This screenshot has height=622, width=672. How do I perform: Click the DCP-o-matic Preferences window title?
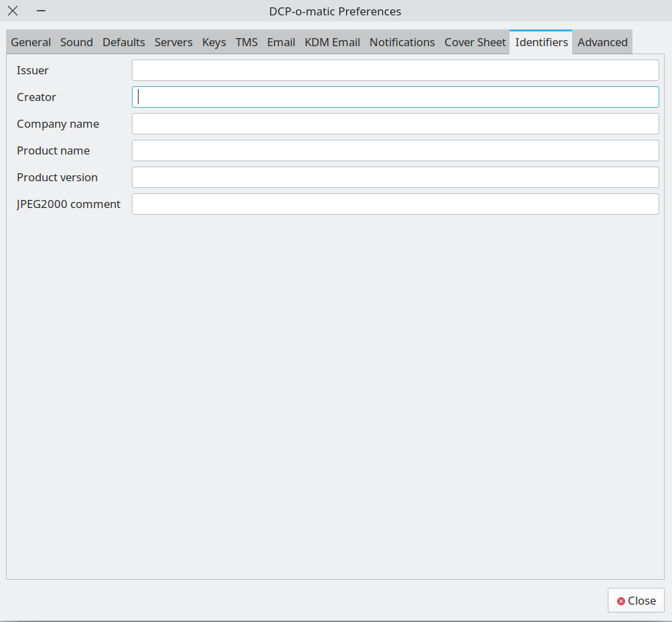tap(335, 11)
